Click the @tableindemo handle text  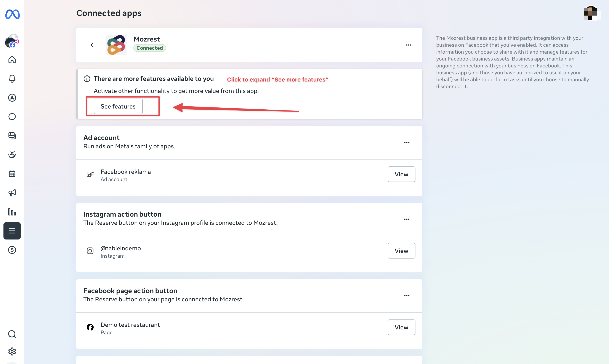[x=121, y=248]
